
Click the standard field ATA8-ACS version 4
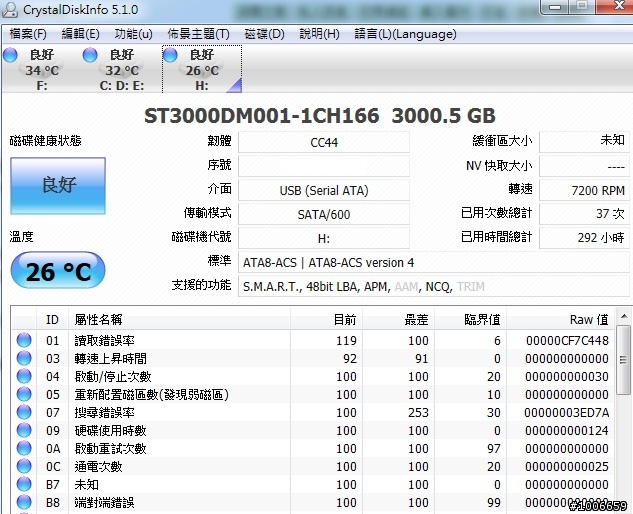pyautogui.click(x=434, y=262)
